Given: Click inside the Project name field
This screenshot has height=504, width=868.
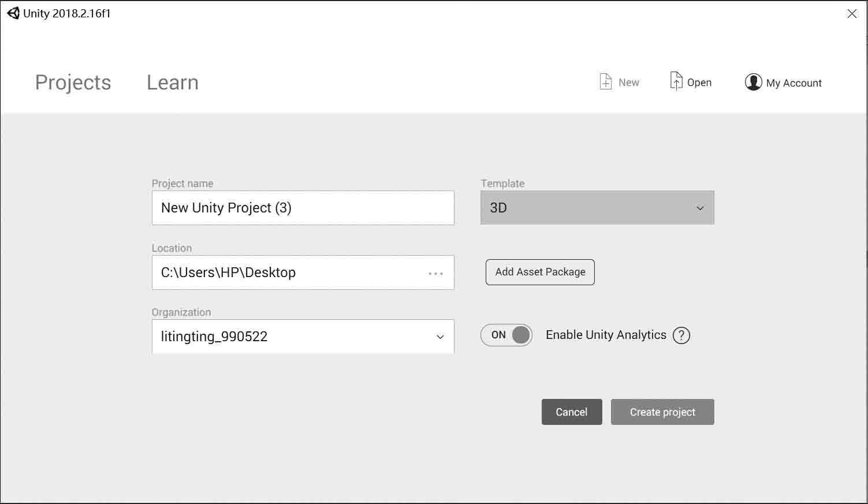Looking at the screenshot, I should (303, 208).
